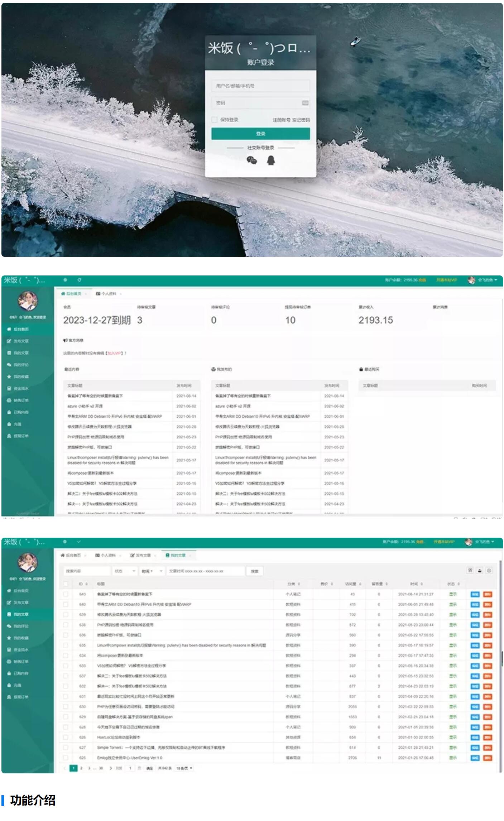Click the 用户名/邮箱/手机号 input field

(x=260, y=86)
